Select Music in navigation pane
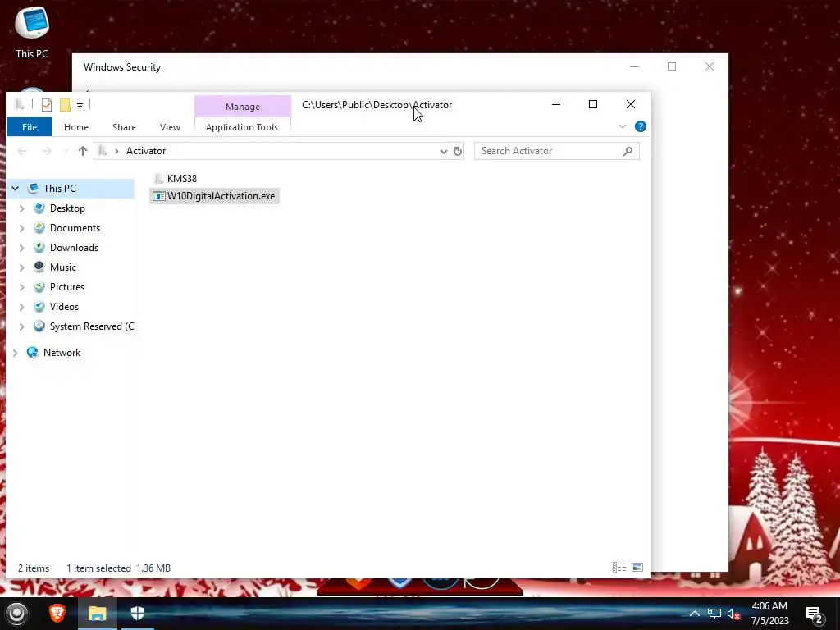The image size is (840, 630). (x=62, y=267)
